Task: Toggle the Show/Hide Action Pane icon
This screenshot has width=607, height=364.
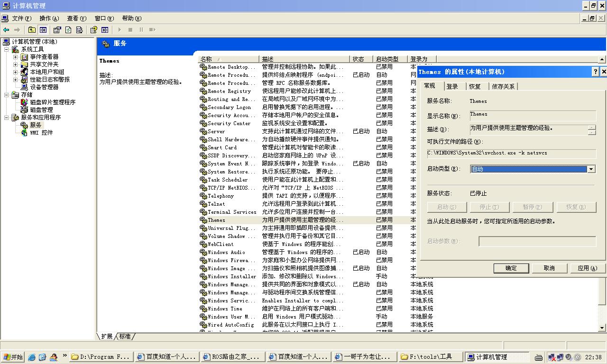Action: pos(105,30)
